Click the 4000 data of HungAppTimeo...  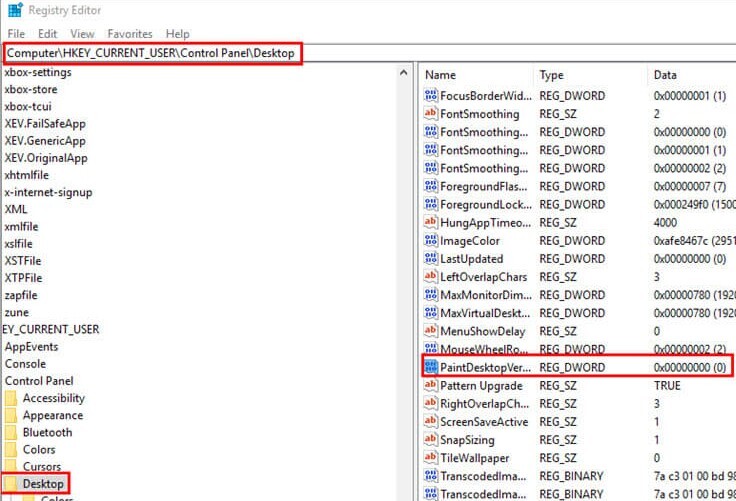665,223
